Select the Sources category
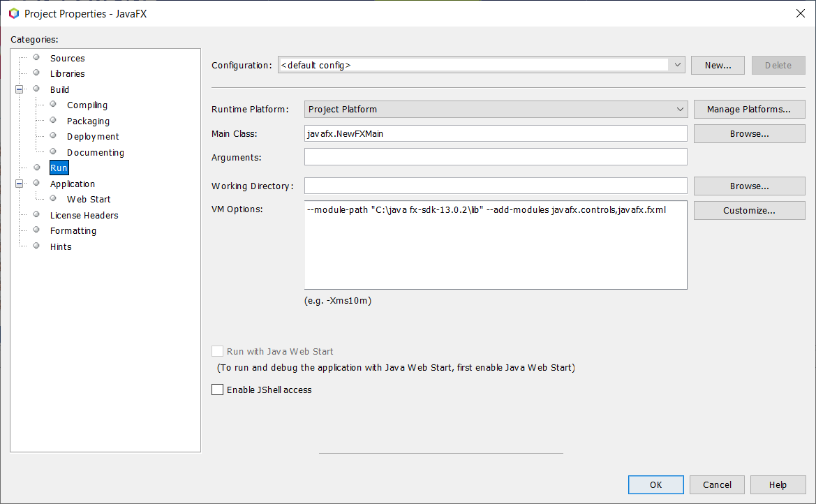 (67, 59)
